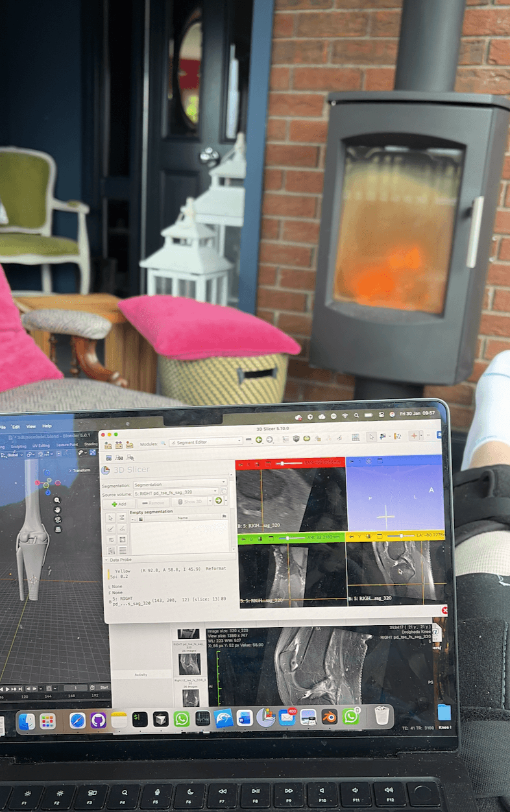Click the Load Data icon in 3D Slicer

[108, 445]
